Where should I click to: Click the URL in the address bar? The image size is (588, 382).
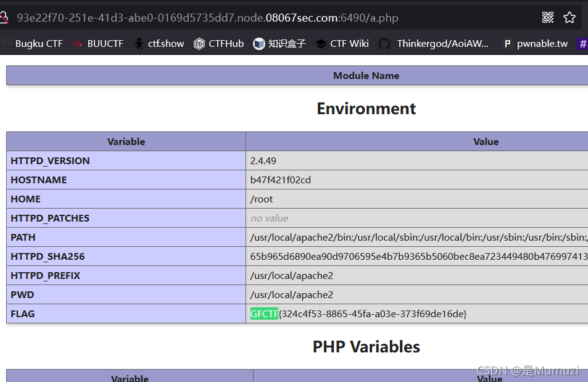tap(207, 18)
